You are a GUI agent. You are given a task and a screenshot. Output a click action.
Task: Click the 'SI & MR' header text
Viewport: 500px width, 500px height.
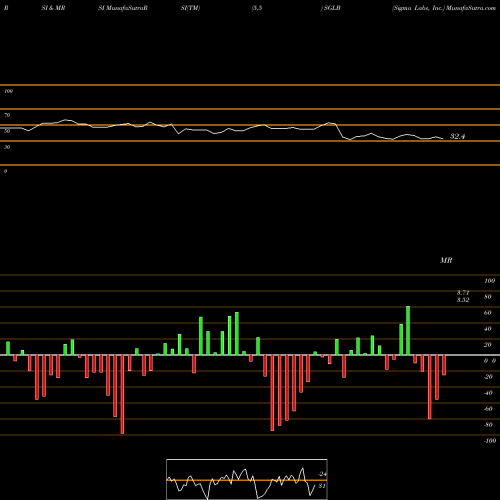53,8
